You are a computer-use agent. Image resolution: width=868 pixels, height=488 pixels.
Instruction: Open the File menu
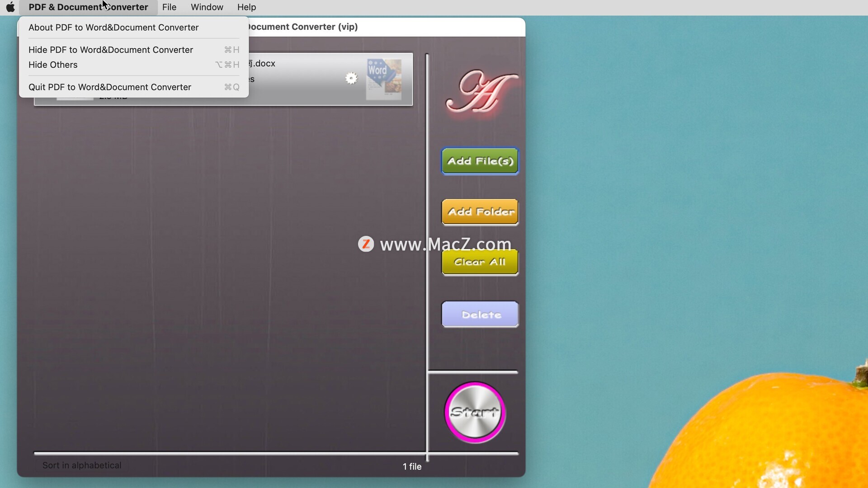point(169,7)
